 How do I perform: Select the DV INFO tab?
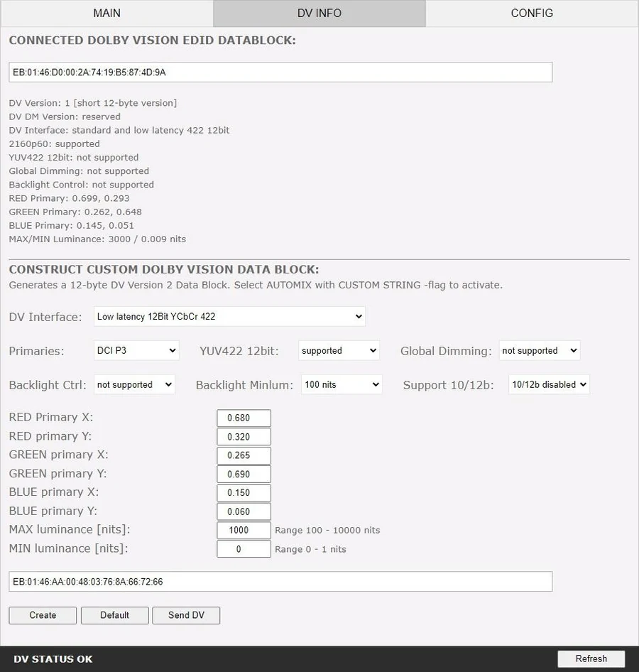(x=319, y=13)
